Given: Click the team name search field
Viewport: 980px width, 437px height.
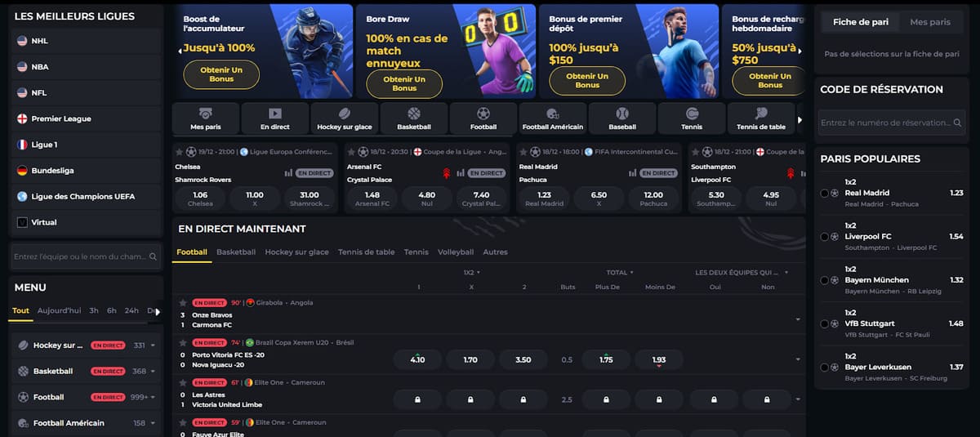Looking at the screenshot, I should pyautogui.click(x=80, y=256).
